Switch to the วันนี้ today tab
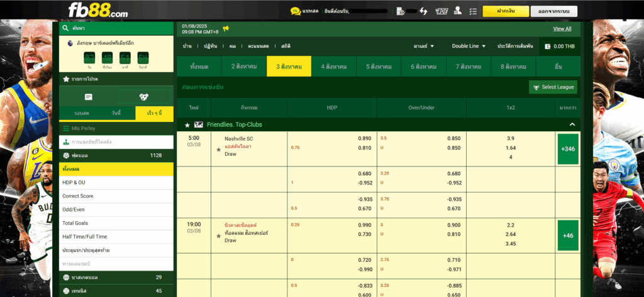This screenshot has width=644, height=297. (x=116, y=113)
